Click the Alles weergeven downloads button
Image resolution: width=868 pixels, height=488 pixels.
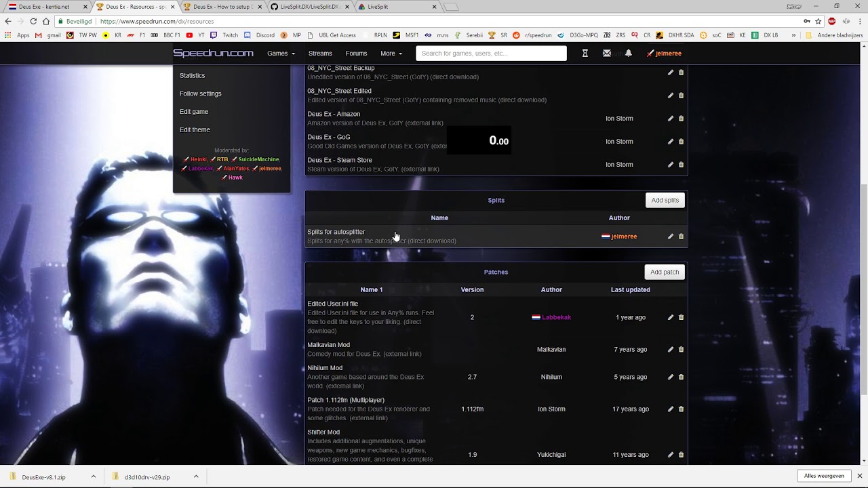click(824, 476)
